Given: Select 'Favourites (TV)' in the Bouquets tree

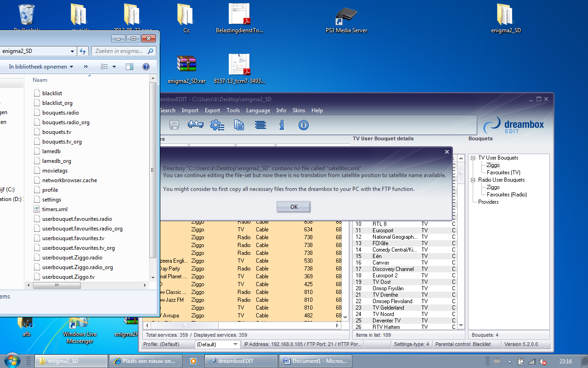Looking at the screenshot, I should click(503, 172).
